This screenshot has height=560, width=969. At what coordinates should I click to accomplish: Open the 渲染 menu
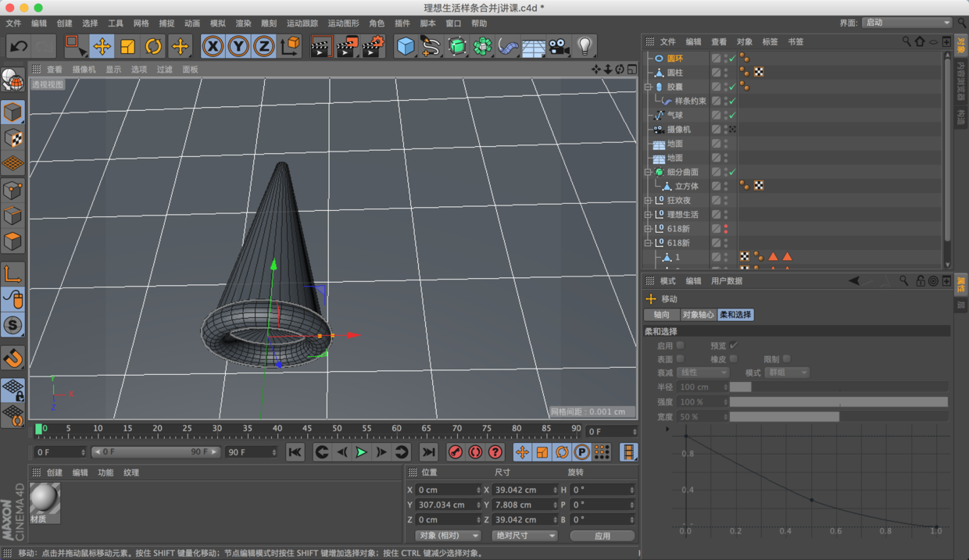(x=243, y=23)
